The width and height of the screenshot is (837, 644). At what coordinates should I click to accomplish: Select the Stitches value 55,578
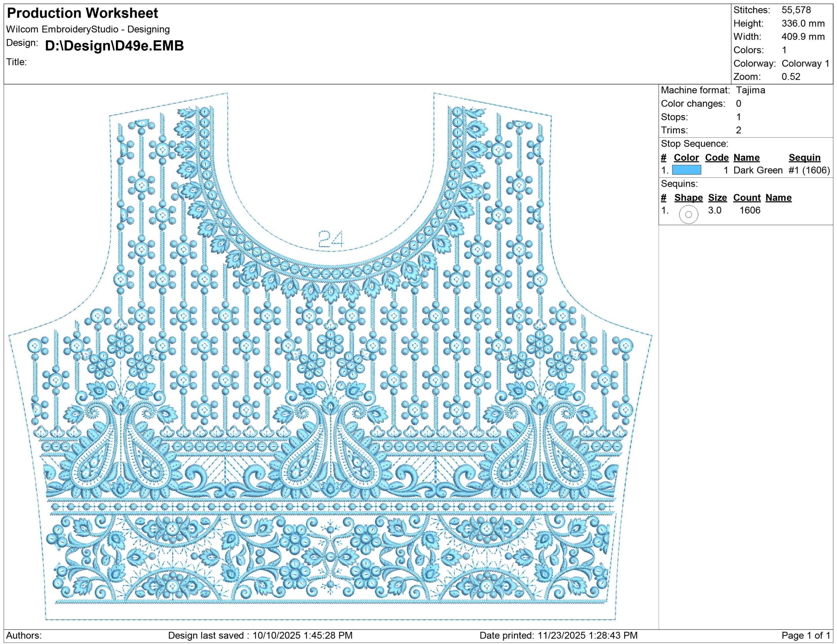pyautogui.click(x=796, y=10)
